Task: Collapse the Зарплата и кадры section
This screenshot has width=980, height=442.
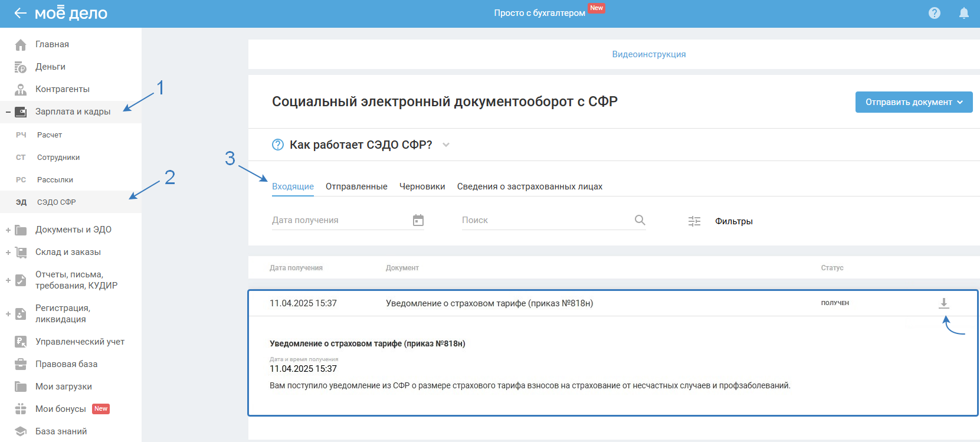Action: 8,112
